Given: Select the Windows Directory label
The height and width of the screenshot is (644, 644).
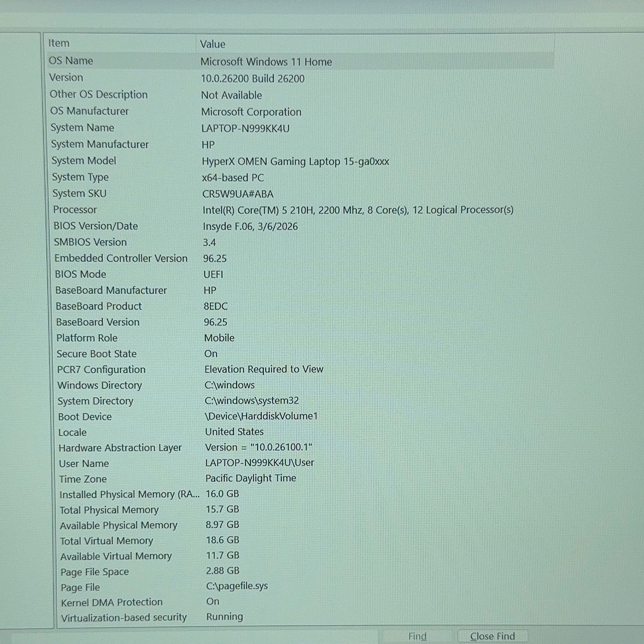Looking at the screenshot, I should 100,385.
